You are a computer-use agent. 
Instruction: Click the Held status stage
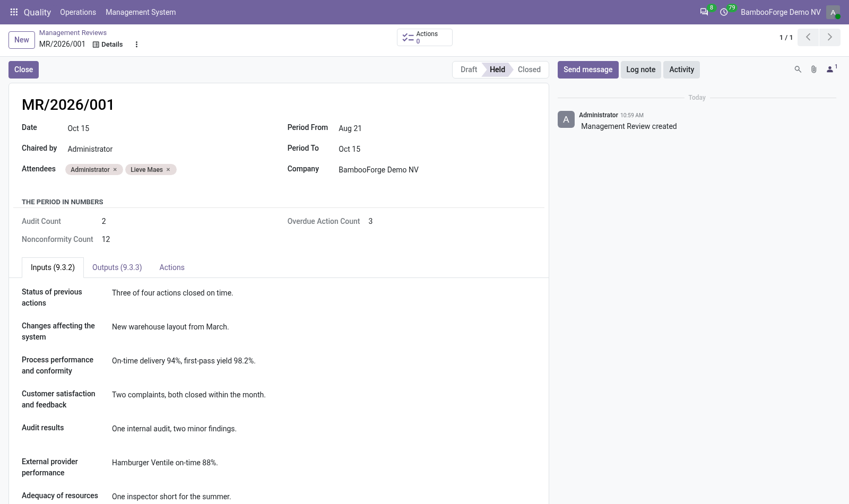point(497,69)
